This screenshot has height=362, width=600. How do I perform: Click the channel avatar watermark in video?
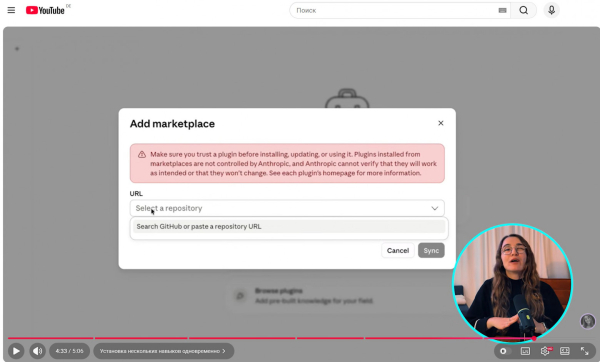point(588,321)
